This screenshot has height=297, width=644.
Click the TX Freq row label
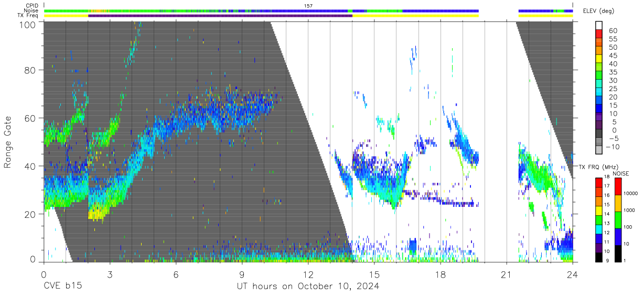tap(28, 16)
